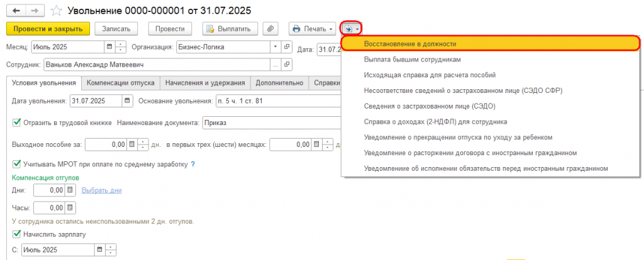
Task: Switch to the Компенсации отпуска tab
Action: (121, 83)
